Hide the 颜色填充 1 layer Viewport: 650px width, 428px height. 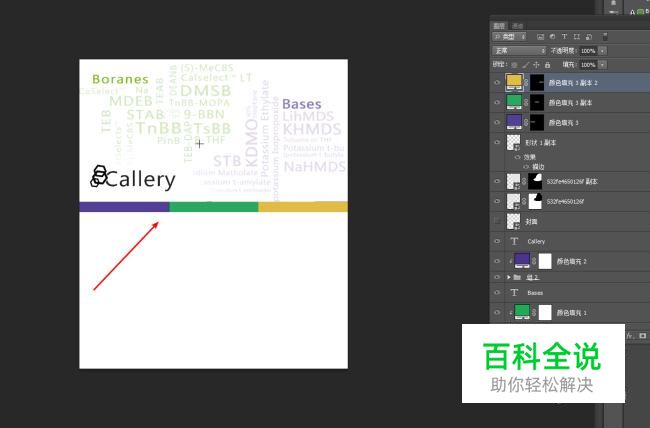click(x=497, y=312)
